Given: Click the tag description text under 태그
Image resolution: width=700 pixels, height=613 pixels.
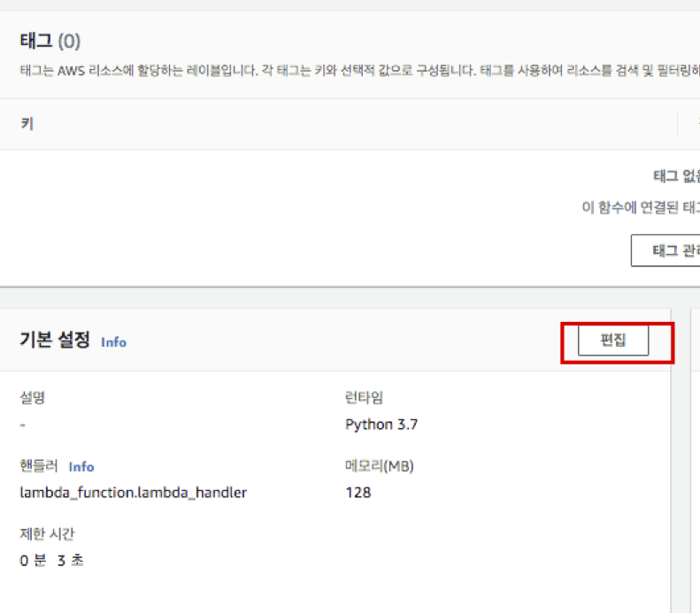Looking at the screenshot, I should coord(354,68).
